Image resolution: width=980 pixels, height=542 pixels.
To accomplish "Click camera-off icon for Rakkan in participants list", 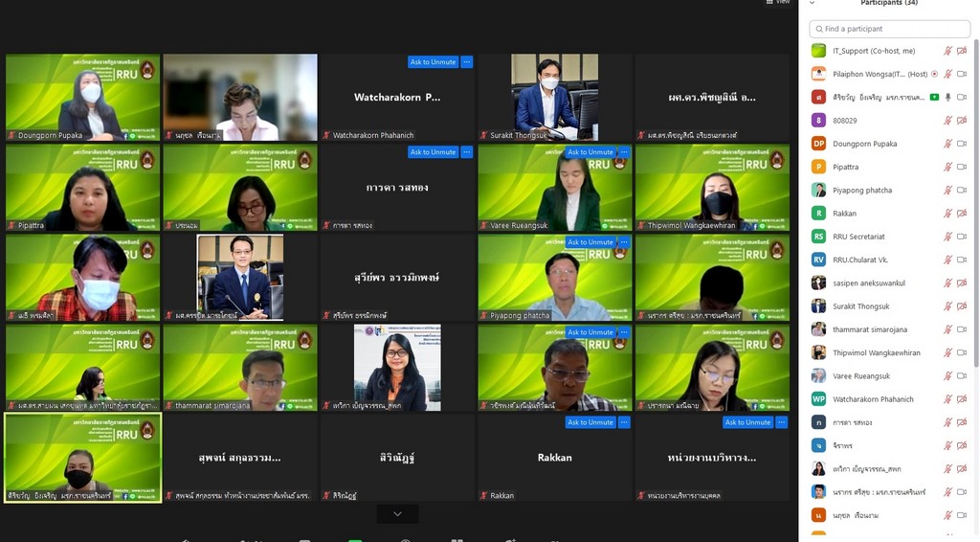I will click(x=962, y=214).
